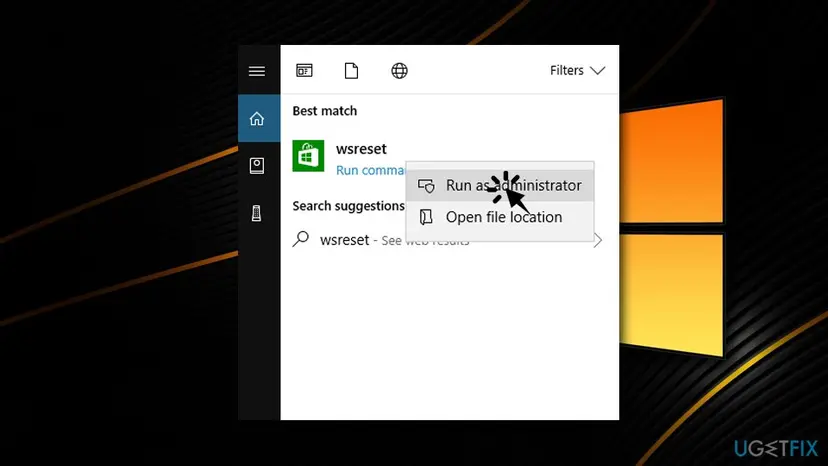Open the Notebook icon in sidebar
828x466 pixels.
click(257, 166)
